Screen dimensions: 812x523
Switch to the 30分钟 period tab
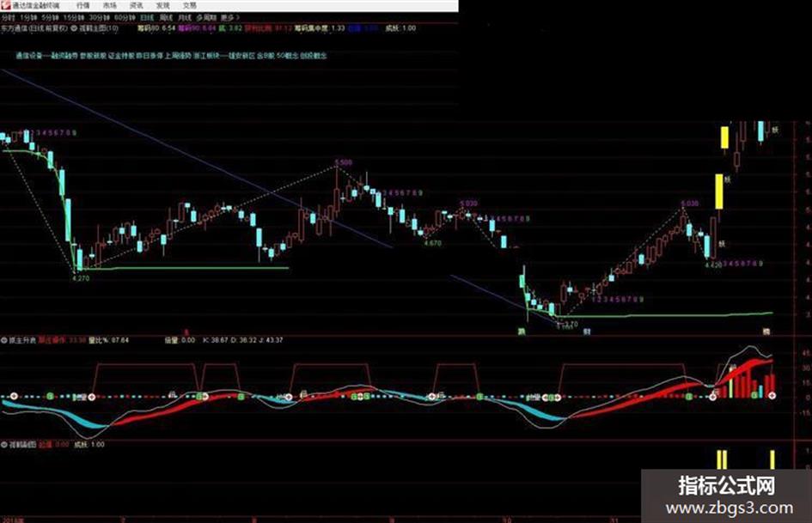pyautogui.click(x=99, y=18)
